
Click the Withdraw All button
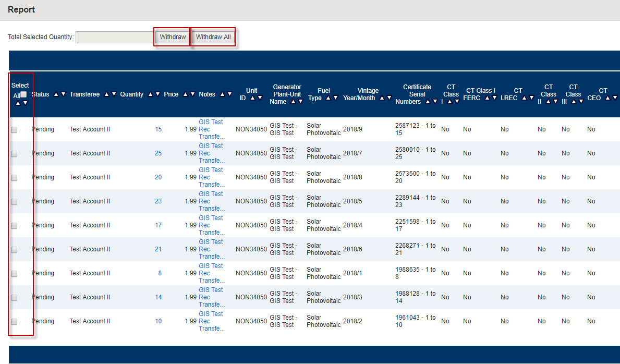click(213, 37)
